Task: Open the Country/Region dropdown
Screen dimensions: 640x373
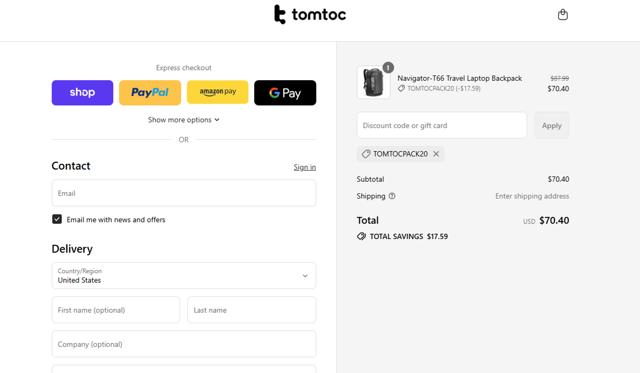Action: click(184, 275)
